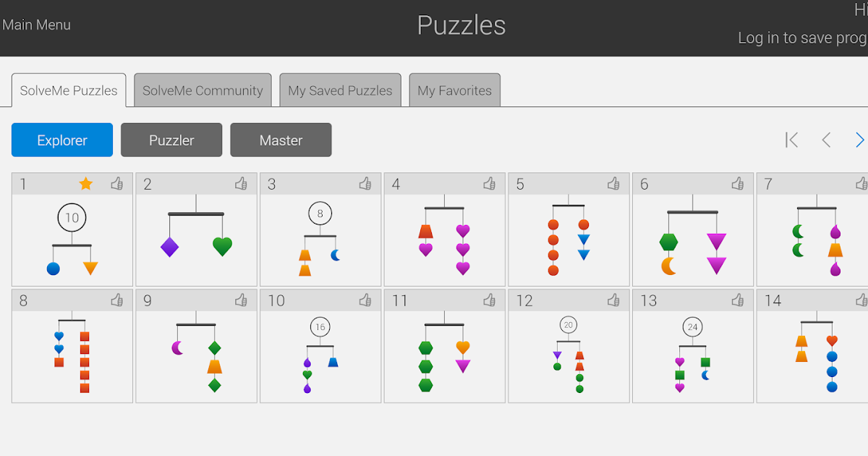
Task: Like puzzle 2 with its thumbs-up icon
Action: click(241, 184)
